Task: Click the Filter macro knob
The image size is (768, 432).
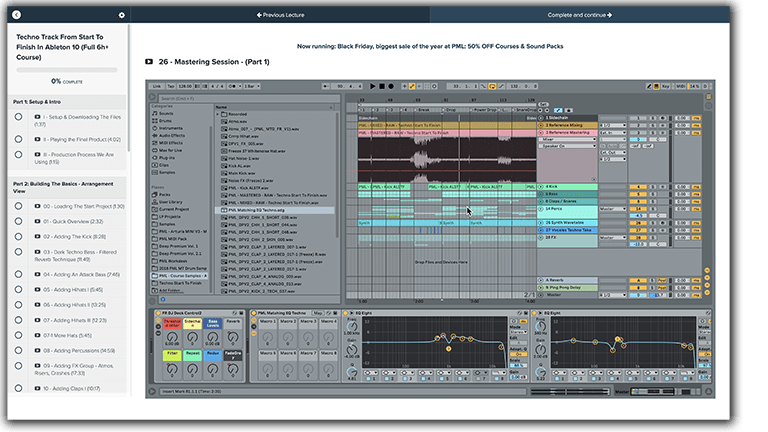Action: [x=172, y=369]
